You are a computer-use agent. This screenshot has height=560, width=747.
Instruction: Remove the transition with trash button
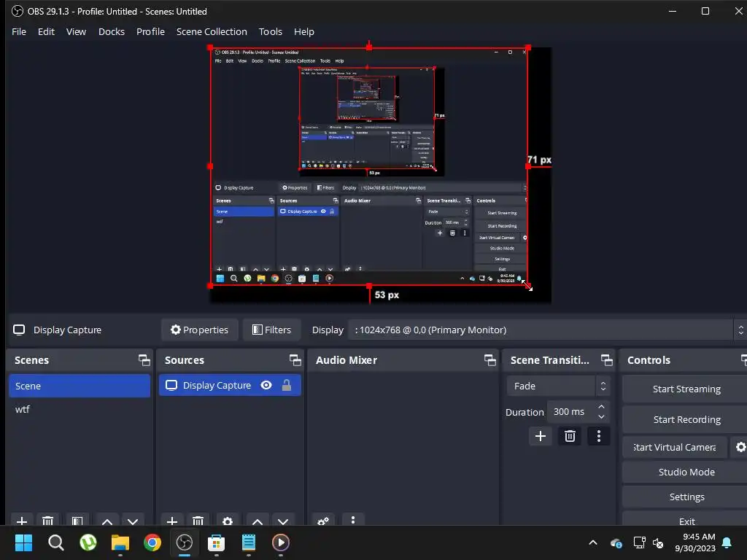click(x=570, y=436)
